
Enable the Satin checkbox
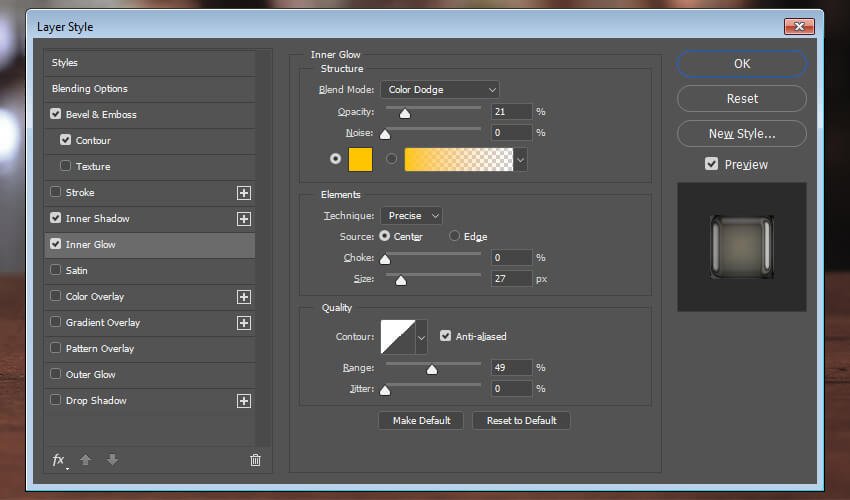(x=55, y=270)
